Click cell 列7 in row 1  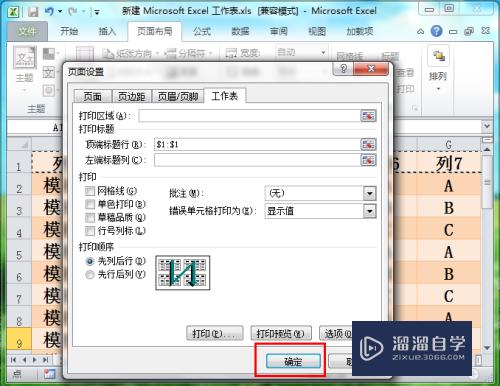449,163
